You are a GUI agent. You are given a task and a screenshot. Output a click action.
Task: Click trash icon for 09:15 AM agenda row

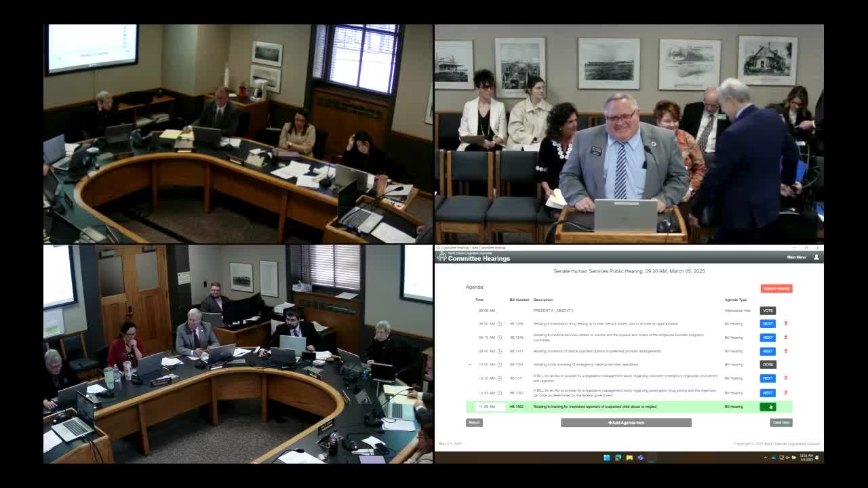click(x=786, y=337)
